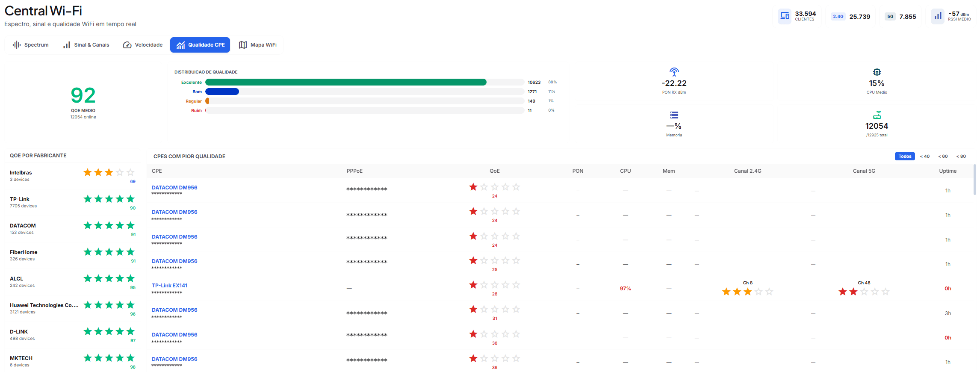Click the 33.594 clientes counter
Image resolution: width=980 pixels, height=372 pixels.
point(806,14)
